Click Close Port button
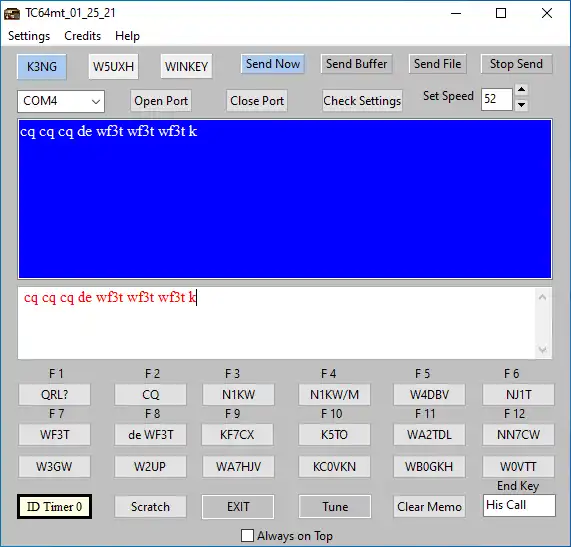The height and width of the screenshot is (547, 571). 257,101
